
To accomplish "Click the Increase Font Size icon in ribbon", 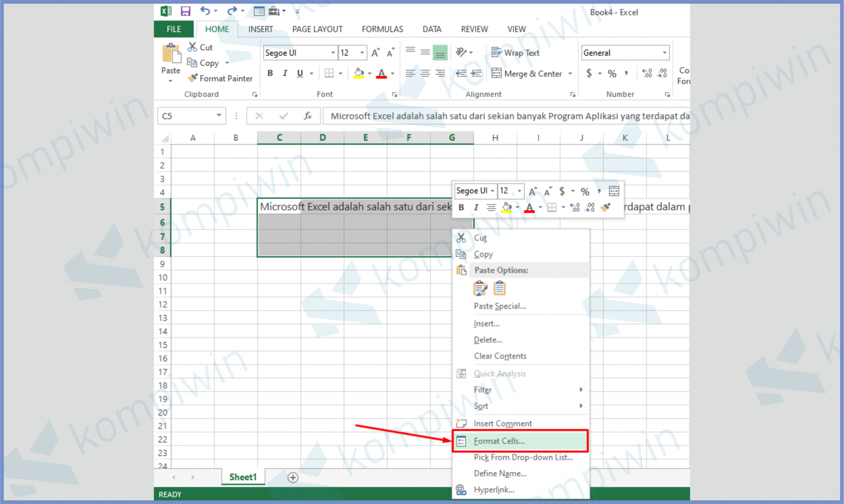I will point(375,53).
